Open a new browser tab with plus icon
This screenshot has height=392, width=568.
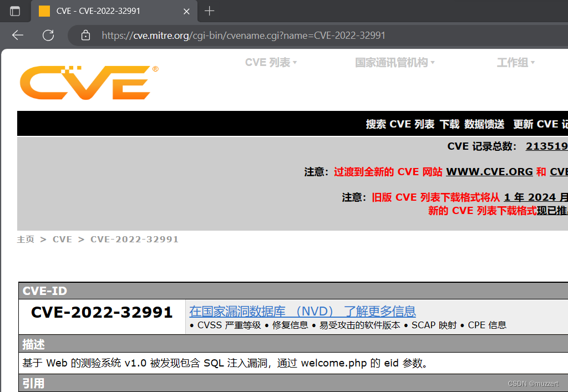[210, 11]
